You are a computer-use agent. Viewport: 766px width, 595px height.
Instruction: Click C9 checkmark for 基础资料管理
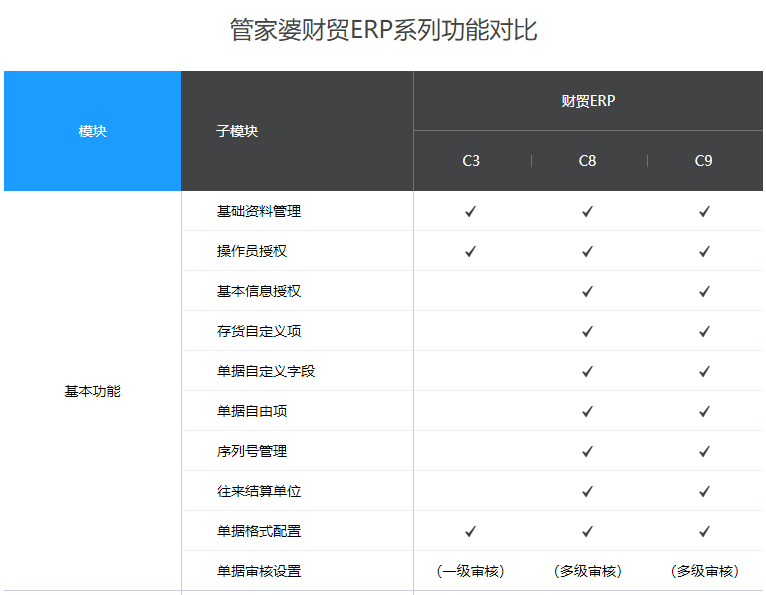[704, 211]
